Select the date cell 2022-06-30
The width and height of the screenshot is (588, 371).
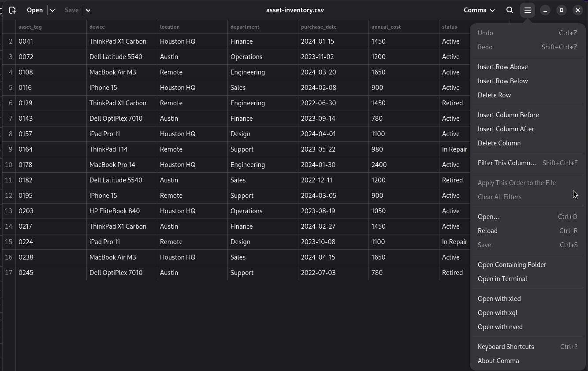click(x=333, y=103)
